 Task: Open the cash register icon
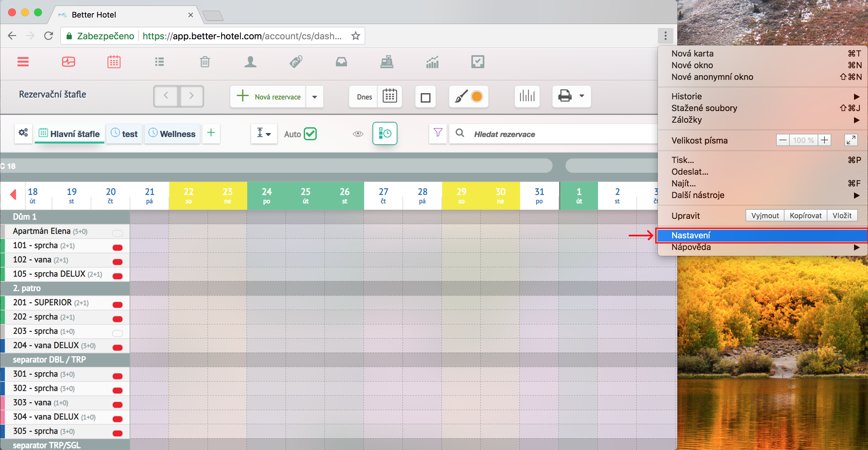click(x=387, y=62)
